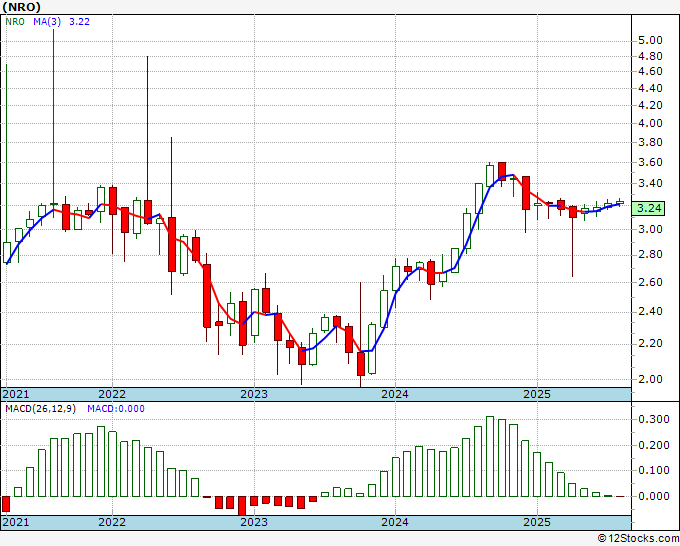This screenshot has height=546, width=680.
Task: Select 2022 on the price chart timeline
Action: click(112, 394)
